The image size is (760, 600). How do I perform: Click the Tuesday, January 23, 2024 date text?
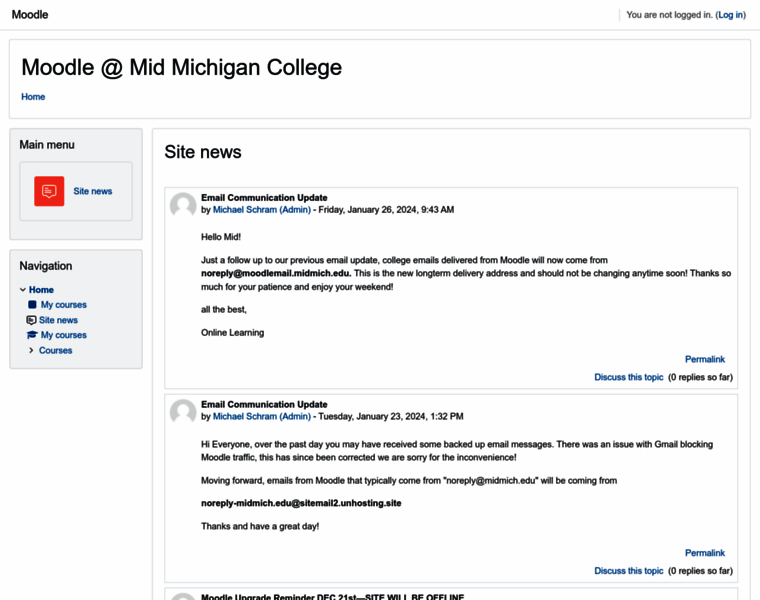pos(391,416)
